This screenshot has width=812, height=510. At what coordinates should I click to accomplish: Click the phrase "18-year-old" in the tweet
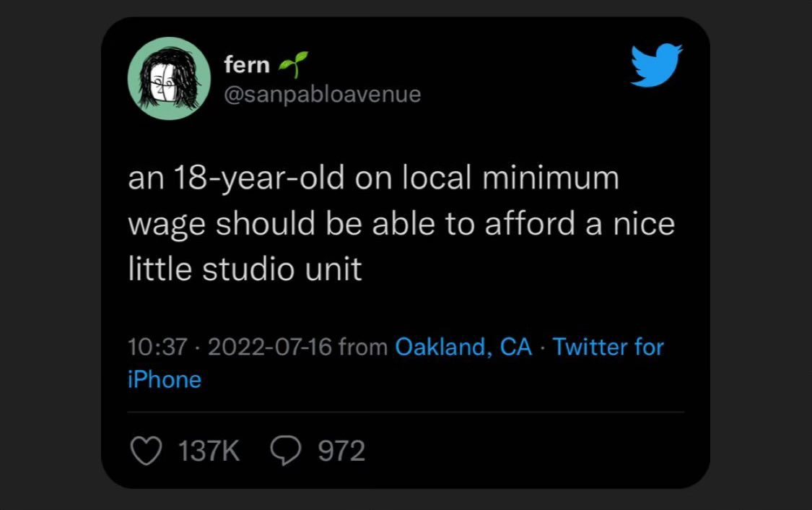coord(256,178)
